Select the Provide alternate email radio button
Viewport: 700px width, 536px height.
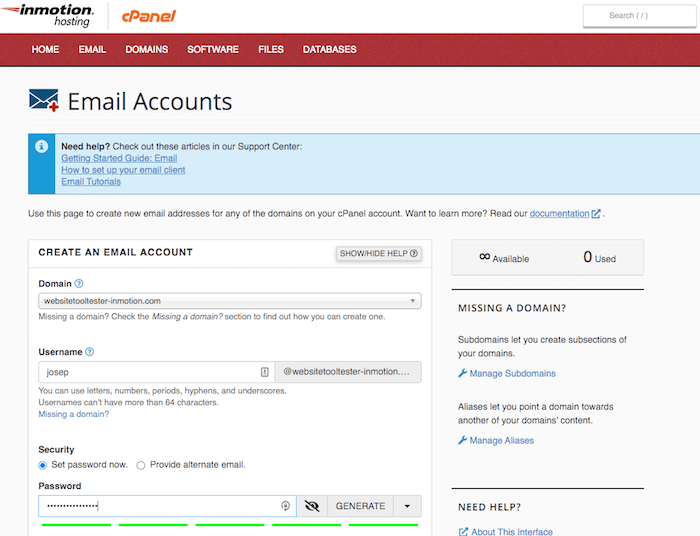click(141, 465)
